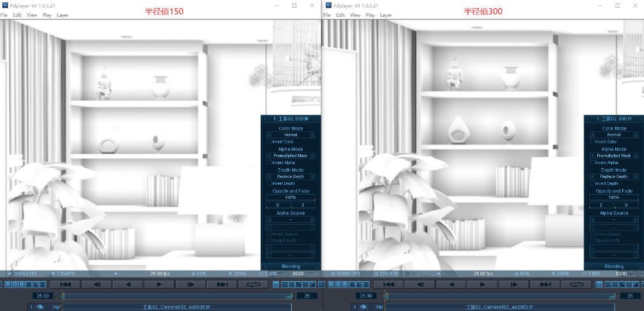Step one frame back in 半径值300 window
Image resolution: width=644 pixels, height=311 pixels.
(420, 284)
